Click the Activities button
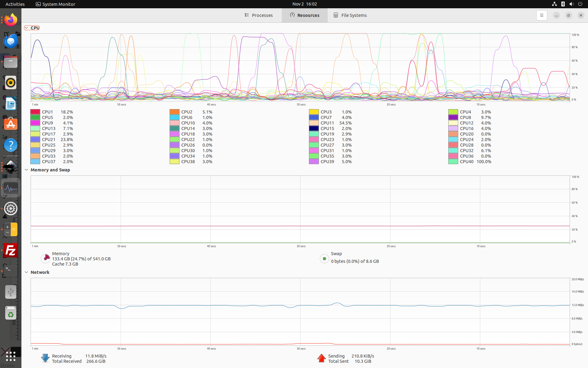588x368 pixels. point(15,4)
